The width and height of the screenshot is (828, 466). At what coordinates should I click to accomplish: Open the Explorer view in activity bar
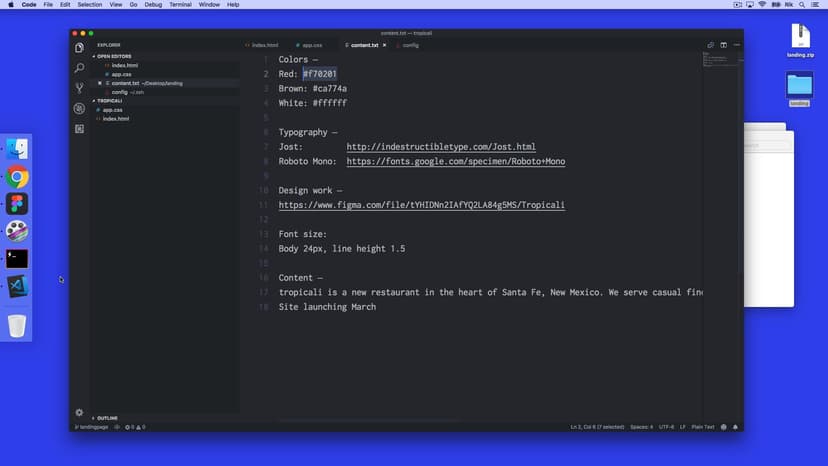(79, 47)
